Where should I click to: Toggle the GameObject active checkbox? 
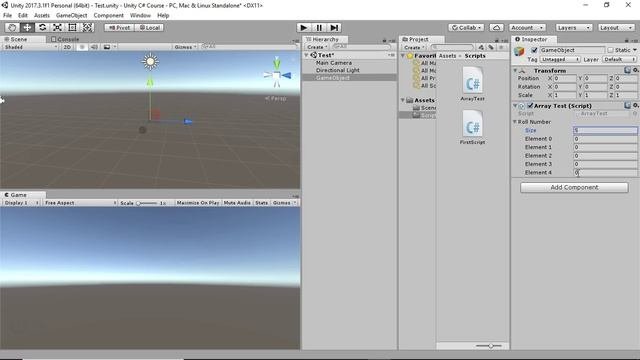click(x=534, y=50)
